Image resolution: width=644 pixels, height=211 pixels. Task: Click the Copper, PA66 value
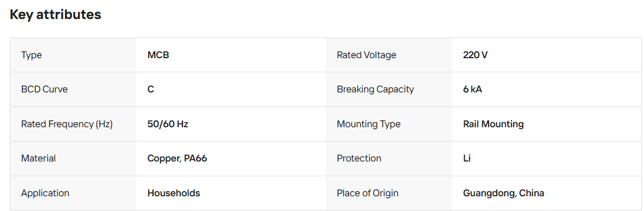(178, 159)
